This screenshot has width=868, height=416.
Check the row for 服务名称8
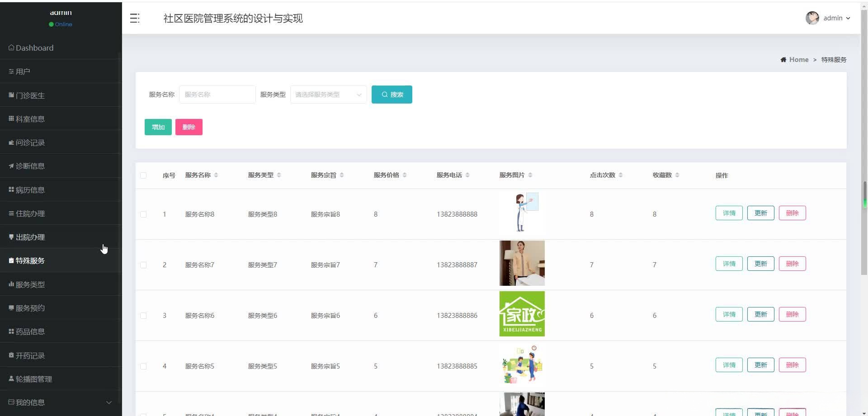point(143,214)
